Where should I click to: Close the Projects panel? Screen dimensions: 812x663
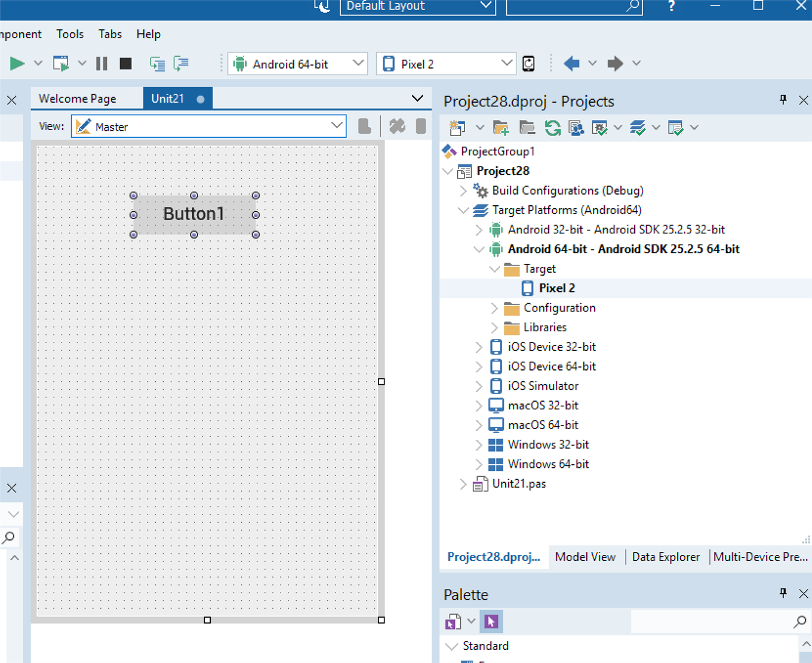tap(804, 100)
